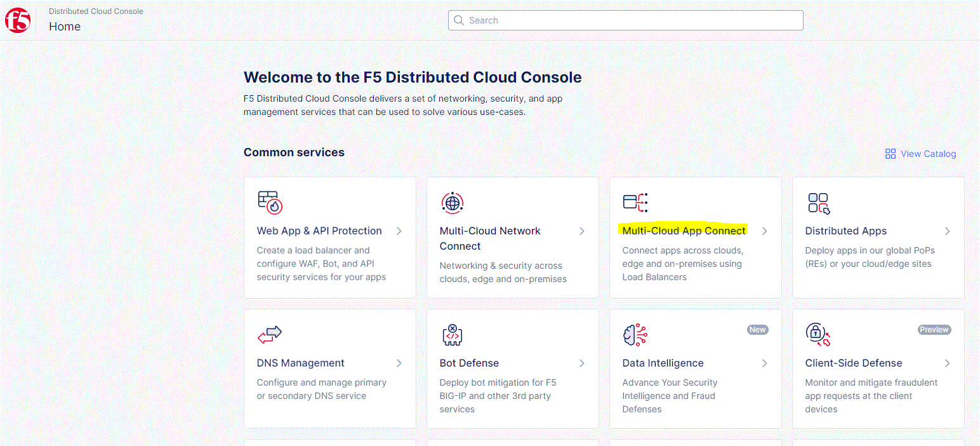Open the Data Intelligence title

tap(663, 363)
